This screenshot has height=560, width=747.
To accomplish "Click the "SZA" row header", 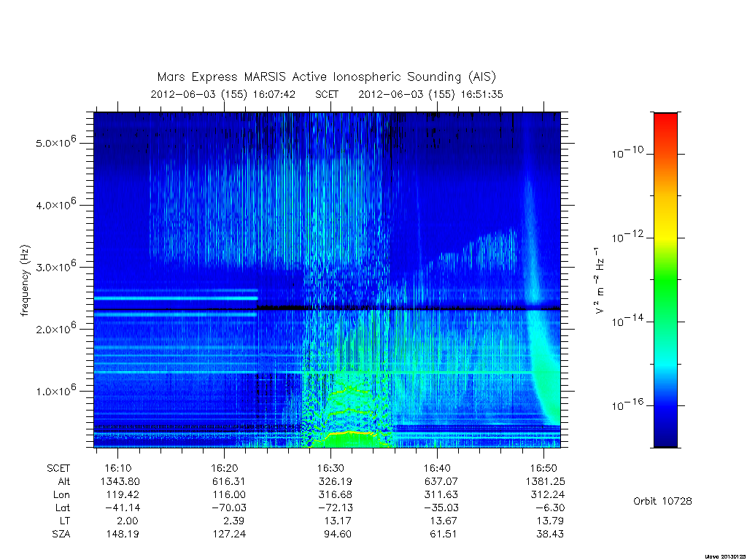I will [x=61, y=534].
